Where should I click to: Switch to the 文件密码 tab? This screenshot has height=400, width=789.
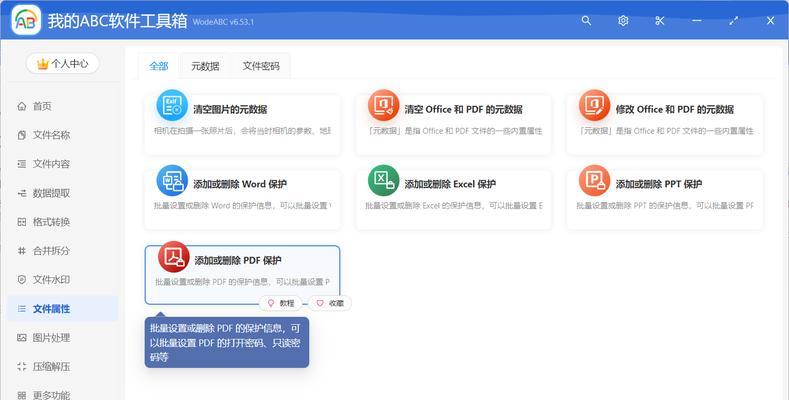click(x=261, y=67)
